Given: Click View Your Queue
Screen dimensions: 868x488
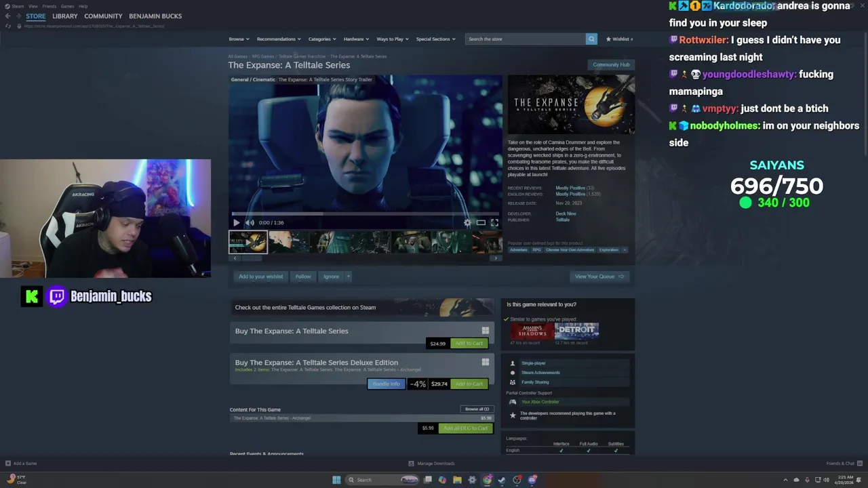Looking at the screenshot, I should [599, 277].
